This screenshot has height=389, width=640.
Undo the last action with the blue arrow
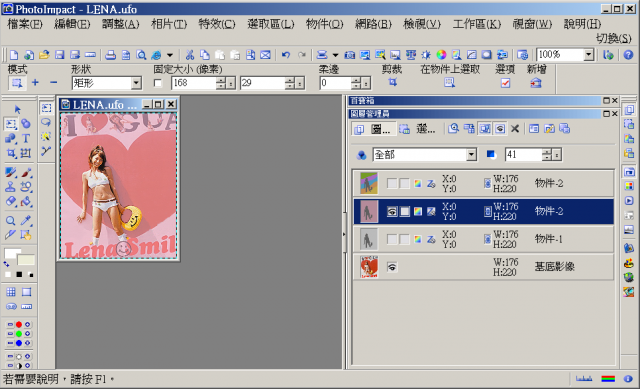286,55
